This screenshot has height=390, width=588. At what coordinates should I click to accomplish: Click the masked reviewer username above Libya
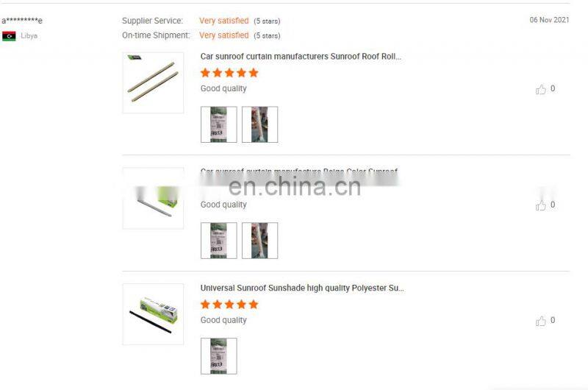(x=22, y=21)
